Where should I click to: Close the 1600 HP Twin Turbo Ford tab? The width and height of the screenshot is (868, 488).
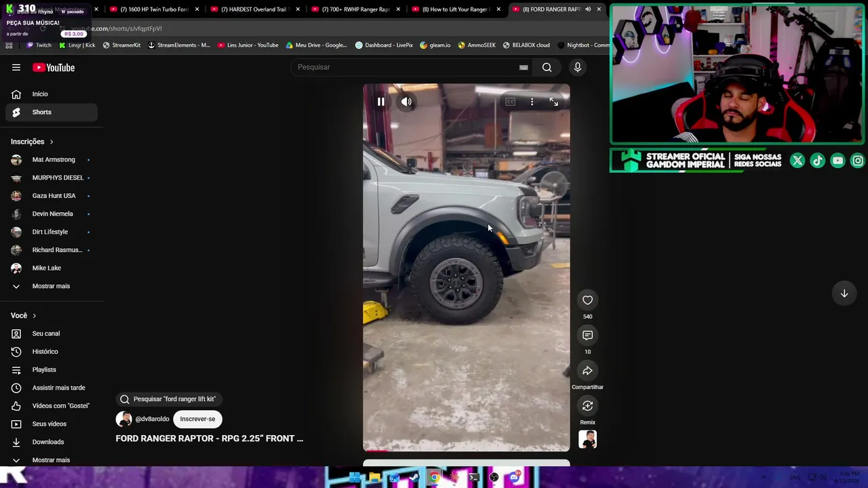197,9
